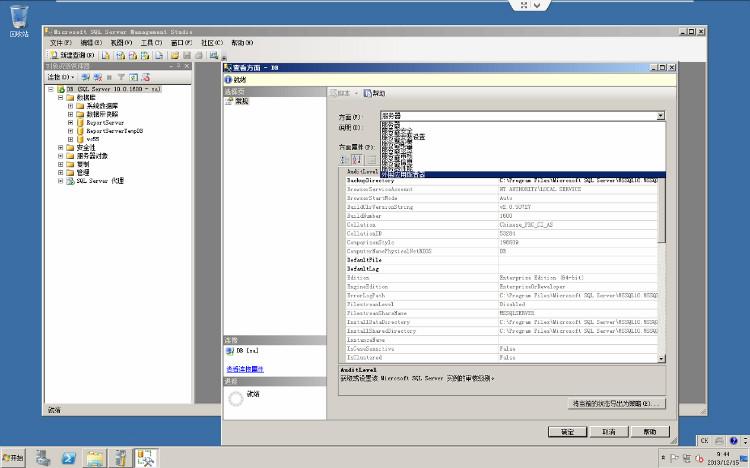This screenshot has height=468, width=750.
Task: Click the Connect Object Explorer icon next to 连接
Action: (x=85, y=77)
